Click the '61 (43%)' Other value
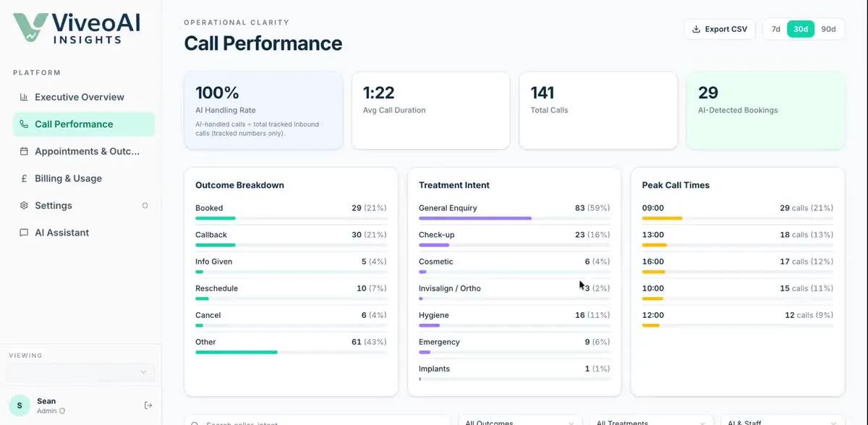The height and width of the screenshot is (425, 868). [x=369, y=342]
